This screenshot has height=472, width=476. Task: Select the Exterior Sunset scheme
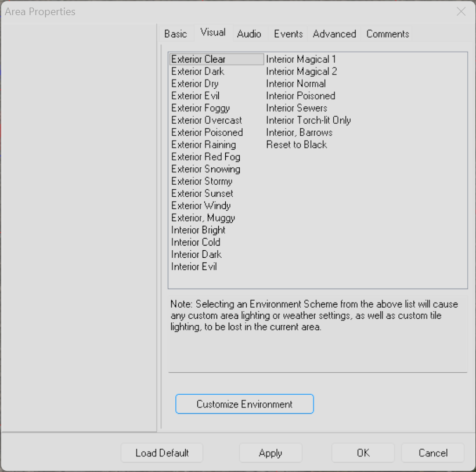[x=202, y=193]
